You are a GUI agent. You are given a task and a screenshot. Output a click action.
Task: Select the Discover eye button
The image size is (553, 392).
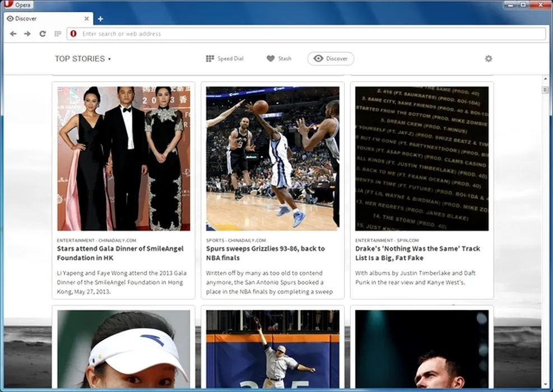point(331,59)
